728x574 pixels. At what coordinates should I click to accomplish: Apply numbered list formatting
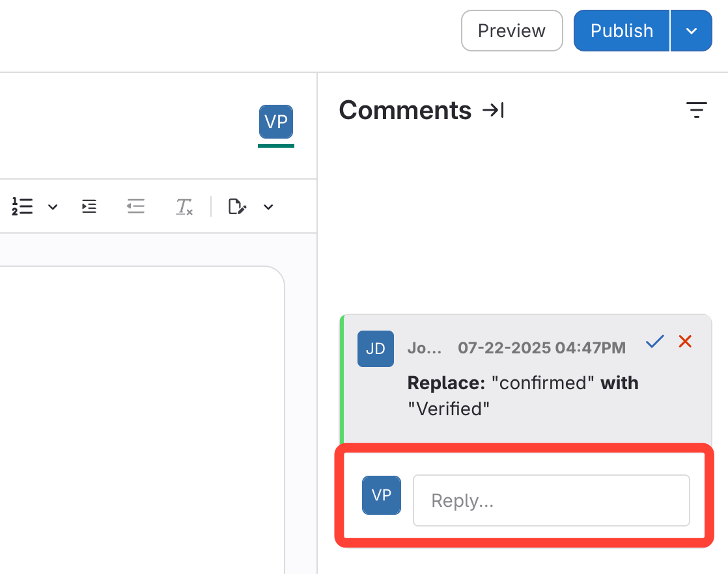pos(22,207)
